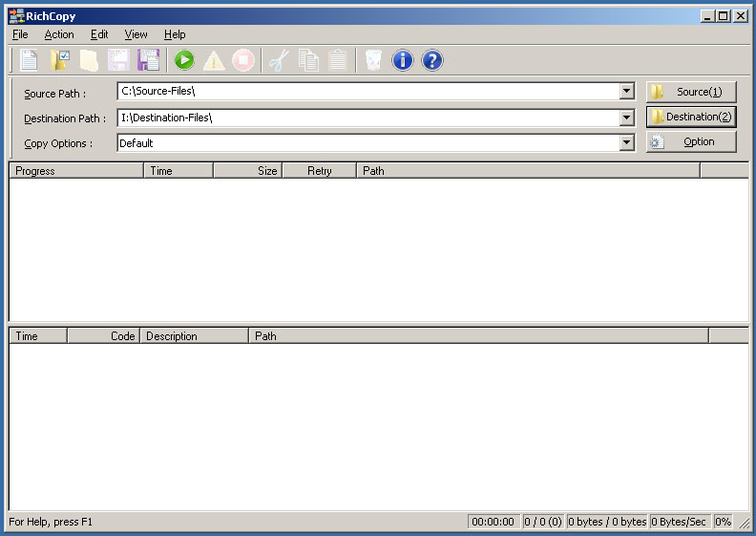756x536 pixels.
Task: Click the Description column header
Action: click(x=195, y=336)
